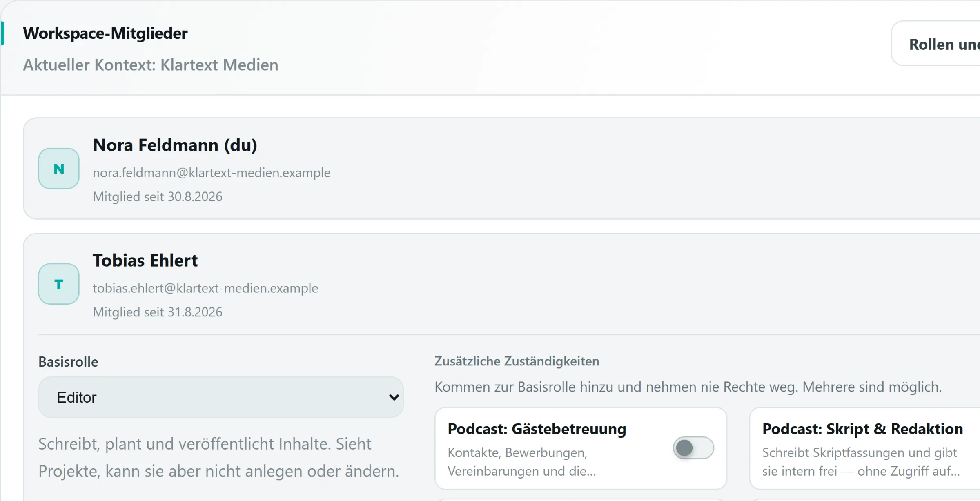Click the name 'Nora Feldmann (du)'
Screen dimensions: 980x501
click(175, 145)
